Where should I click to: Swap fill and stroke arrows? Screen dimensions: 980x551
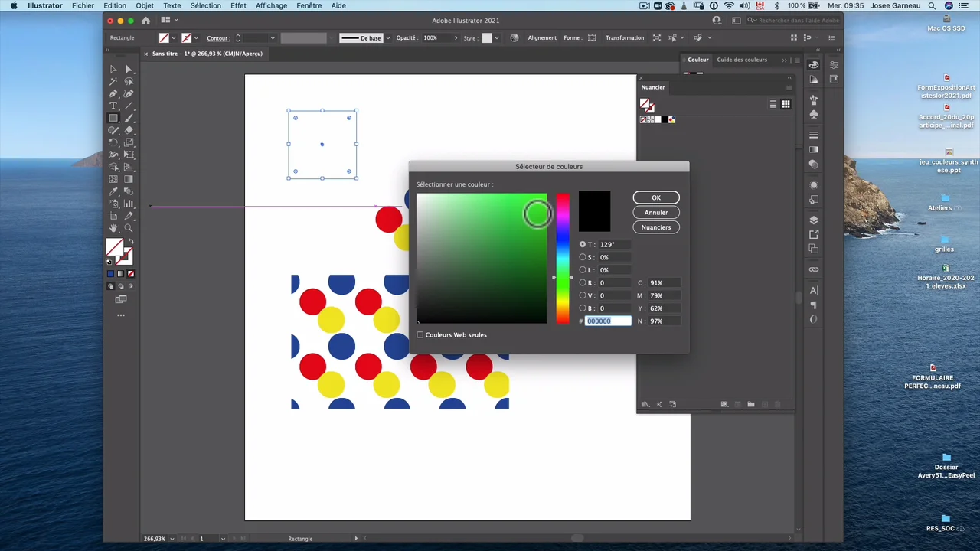[131, 243]
